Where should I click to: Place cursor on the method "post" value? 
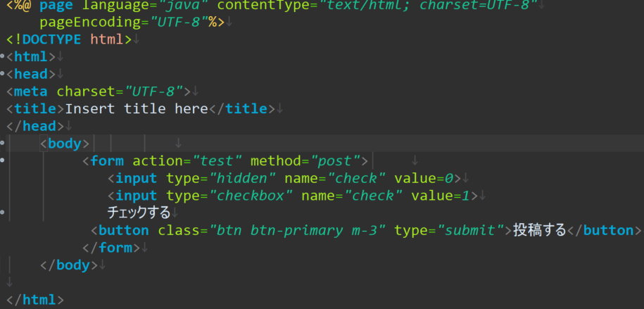(x=334, y=161)
